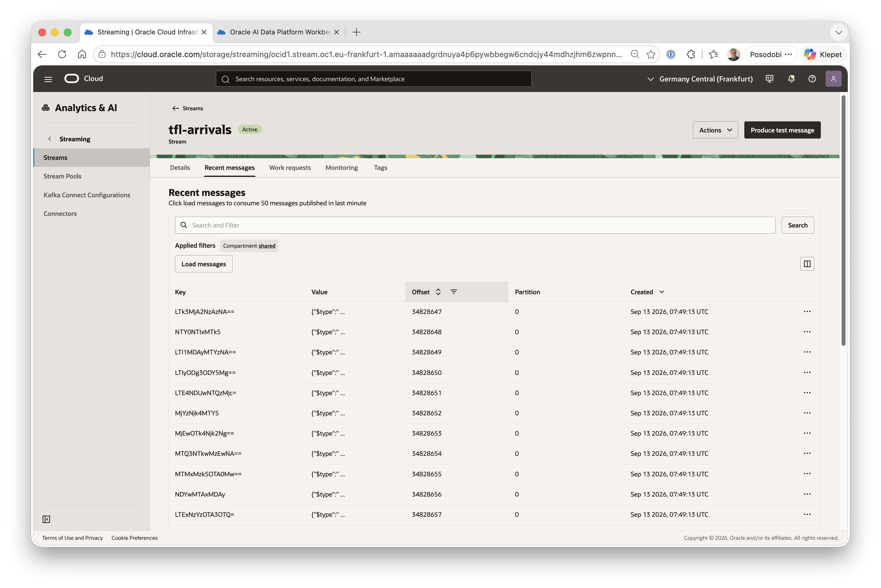Viewport: 881px width, 588px height.
Task: Open a new browser tab
Action: point(356,32)
